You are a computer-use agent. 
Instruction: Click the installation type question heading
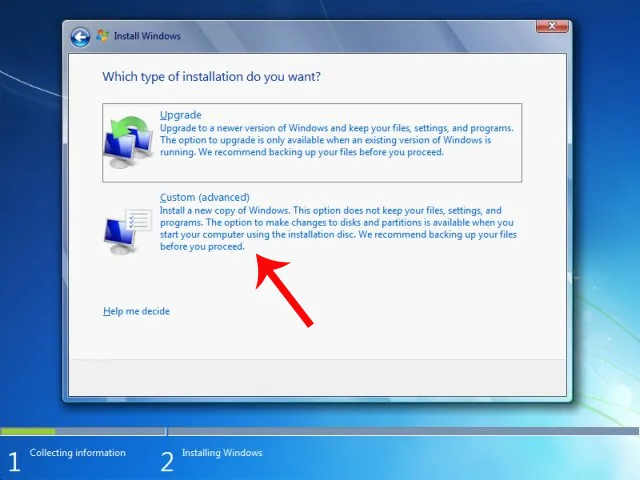tap(216, 76)
